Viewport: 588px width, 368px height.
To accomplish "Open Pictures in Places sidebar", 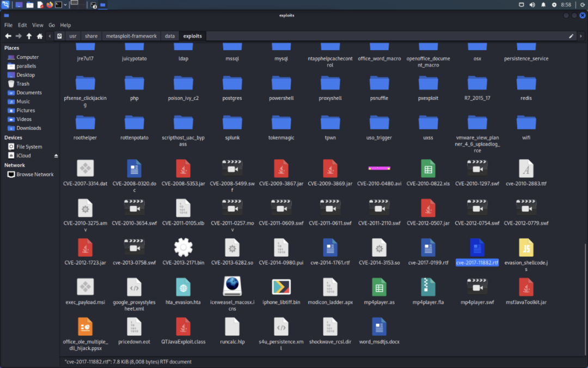I will (x=26, y=110).
